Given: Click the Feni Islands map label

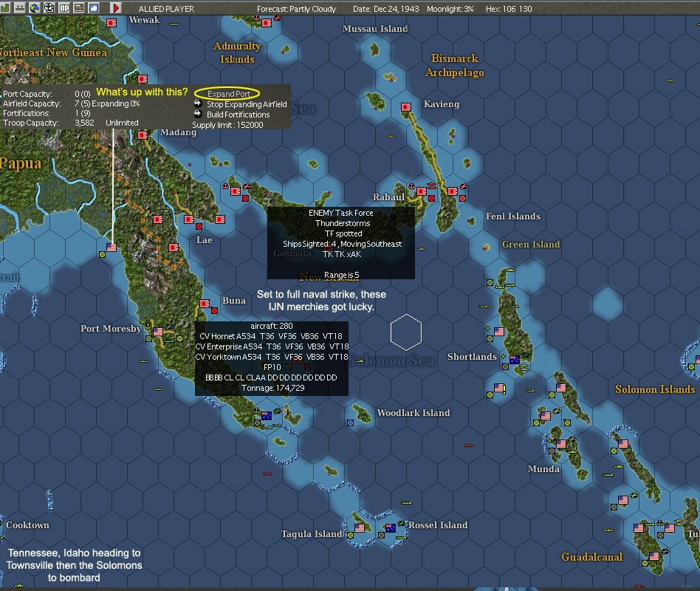Looking at the screenshot, I should [513, 216].
